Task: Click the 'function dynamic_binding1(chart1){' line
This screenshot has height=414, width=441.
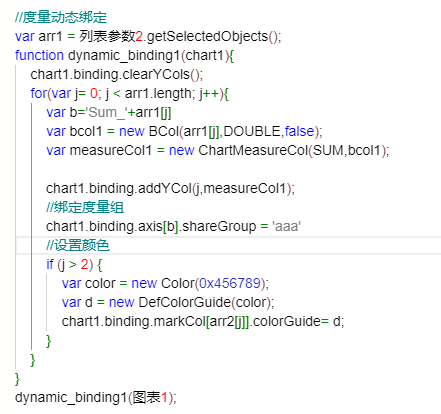Action: coord(125,55)
